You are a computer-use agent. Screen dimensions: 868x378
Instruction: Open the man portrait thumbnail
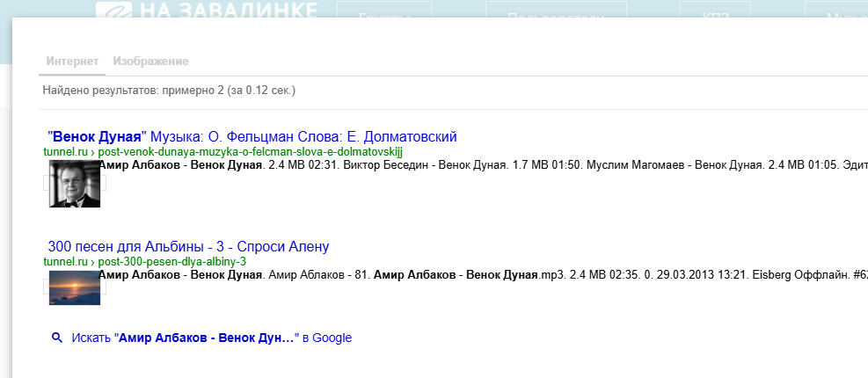(x=75, y=183)
